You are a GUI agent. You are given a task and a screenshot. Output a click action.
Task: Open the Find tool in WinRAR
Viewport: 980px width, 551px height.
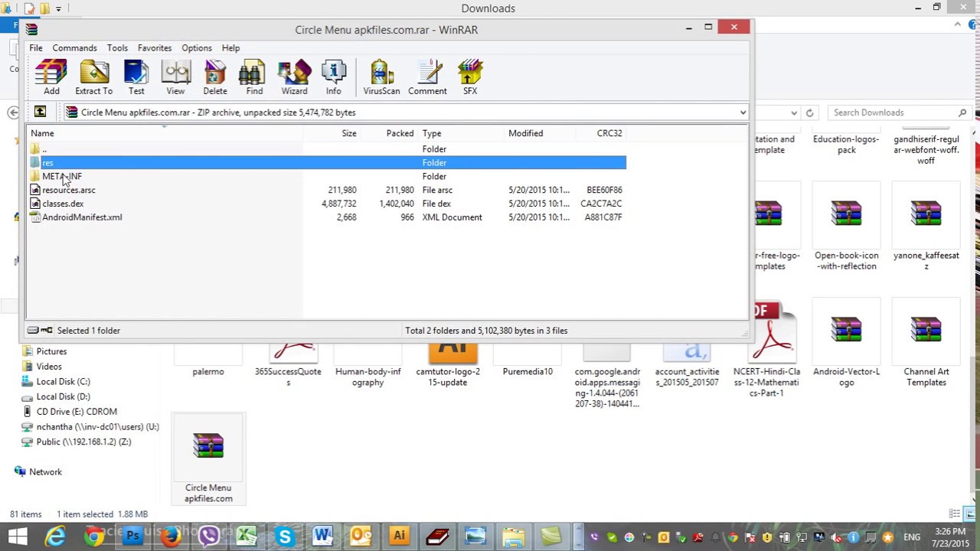click(x=254, y=77)
